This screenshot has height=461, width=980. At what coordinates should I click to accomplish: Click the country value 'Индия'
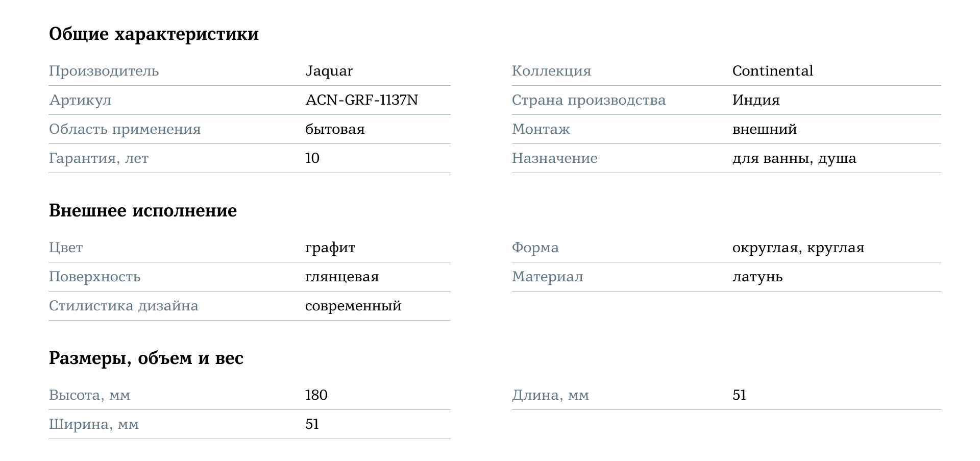pos(755,100)
